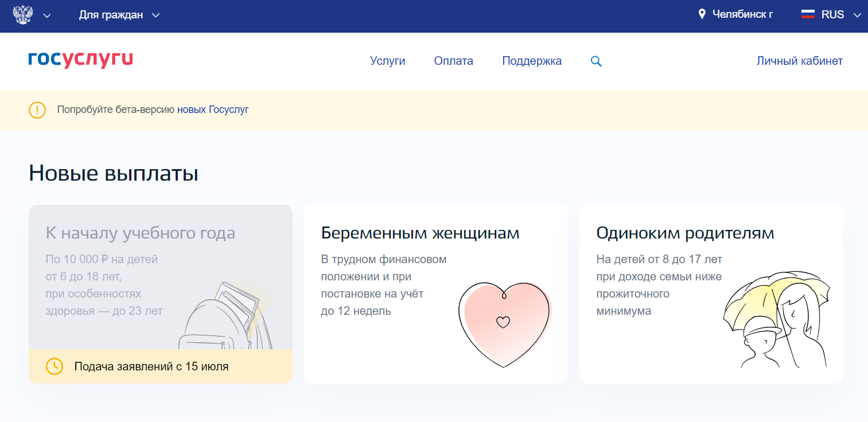This screenshot has height=422, width=868.
Task: Click the location pin icon near Челябинск
Action: tap(702, 14)
